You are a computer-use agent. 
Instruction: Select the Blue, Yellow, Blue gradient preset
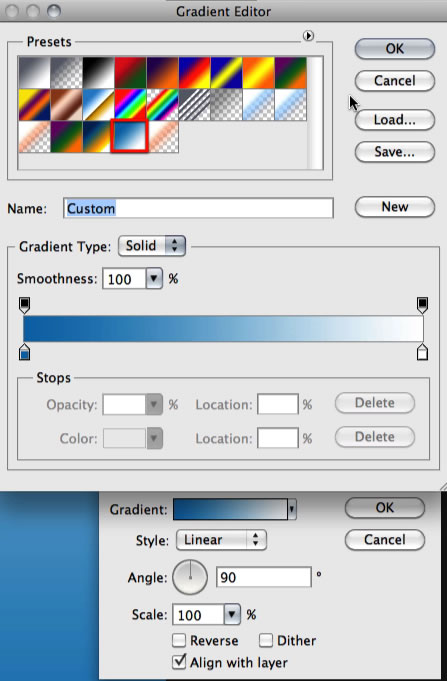pos(227,73)
